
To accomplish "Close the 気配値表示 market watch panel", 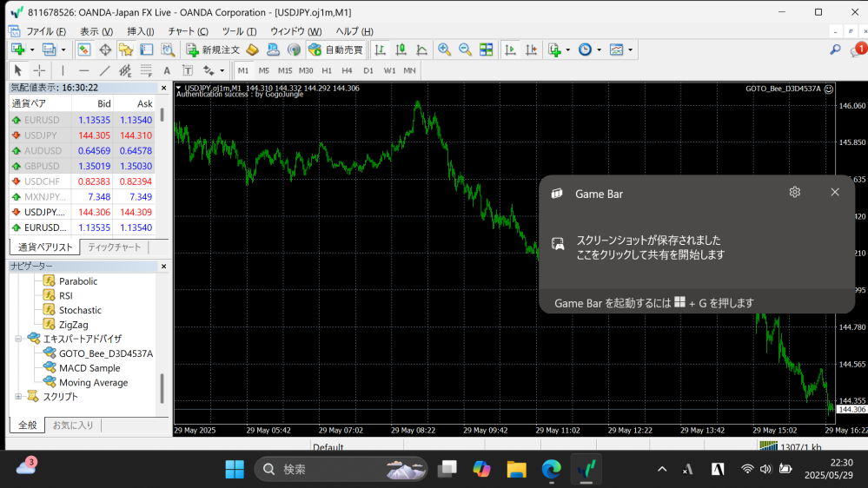I will 164,88.
